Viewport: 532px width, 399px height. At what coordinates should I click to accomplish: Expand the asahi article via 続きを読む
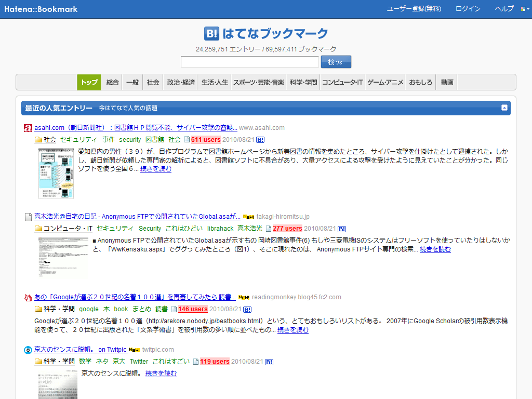tap(155, 169)
